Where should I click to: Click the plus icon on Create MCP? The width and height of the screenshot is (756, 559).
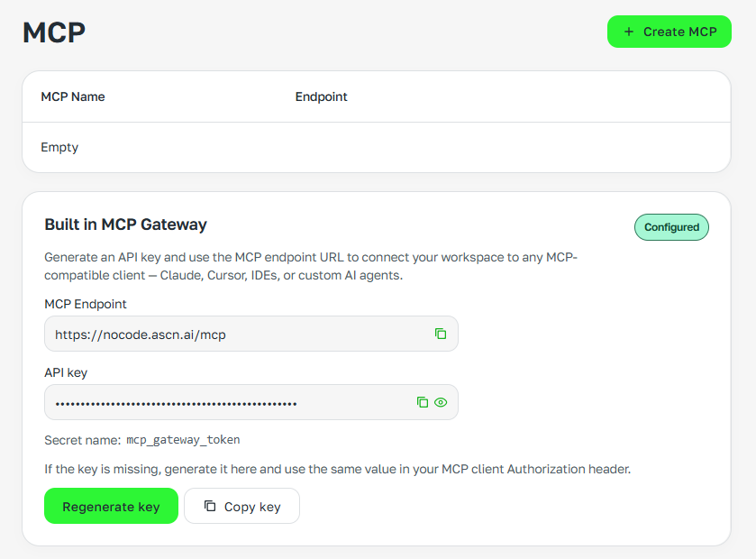point(629,32)
